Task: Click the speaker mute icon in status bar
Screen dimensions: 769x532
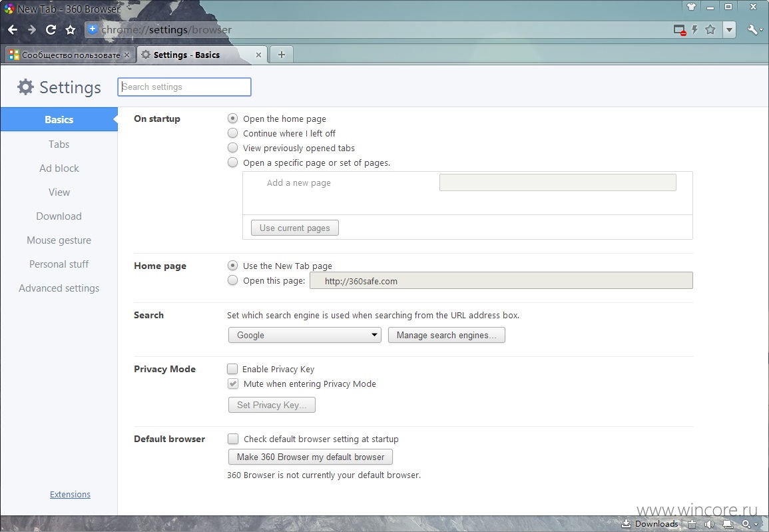Action: pyautogui.click(x=709, y=524)
